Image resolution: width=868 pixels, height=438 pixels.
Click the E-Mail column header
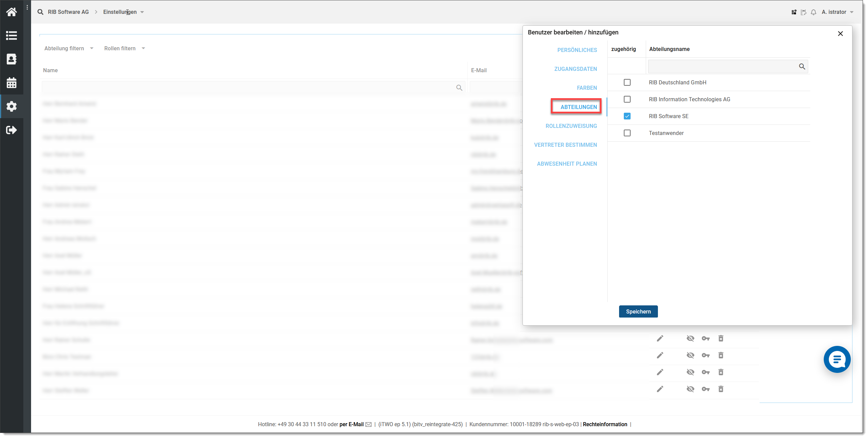(x=479, y=70)
